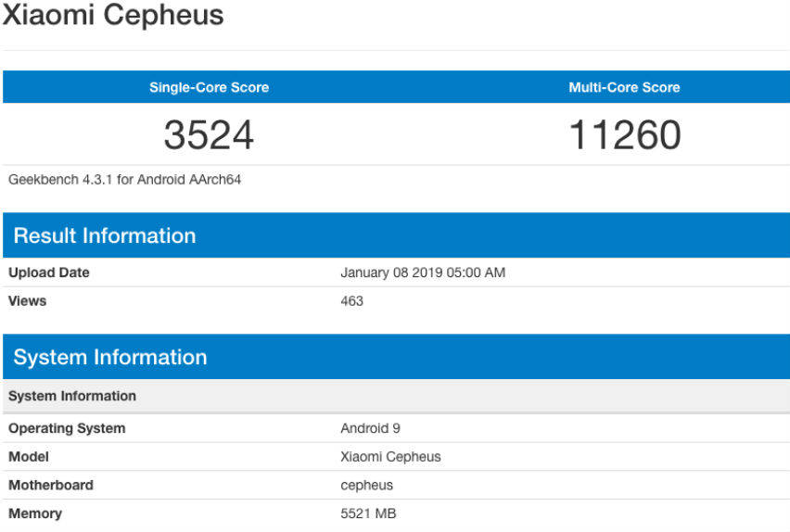Click the Motherboard label
Image resolution: width=790 pixels, height=532 pixels.
pos(51,485)
